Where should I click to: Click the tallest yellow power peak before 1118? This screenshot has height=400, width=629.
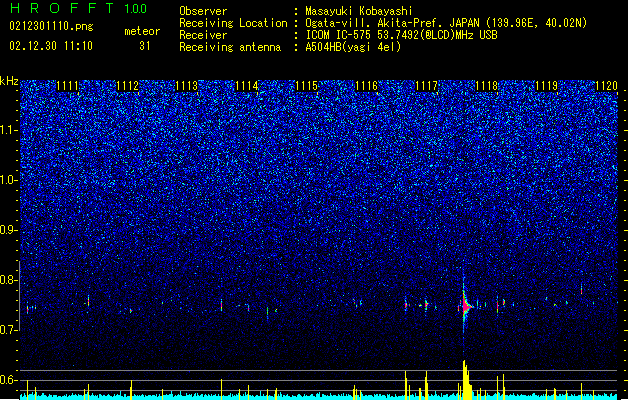coord(465,380)
